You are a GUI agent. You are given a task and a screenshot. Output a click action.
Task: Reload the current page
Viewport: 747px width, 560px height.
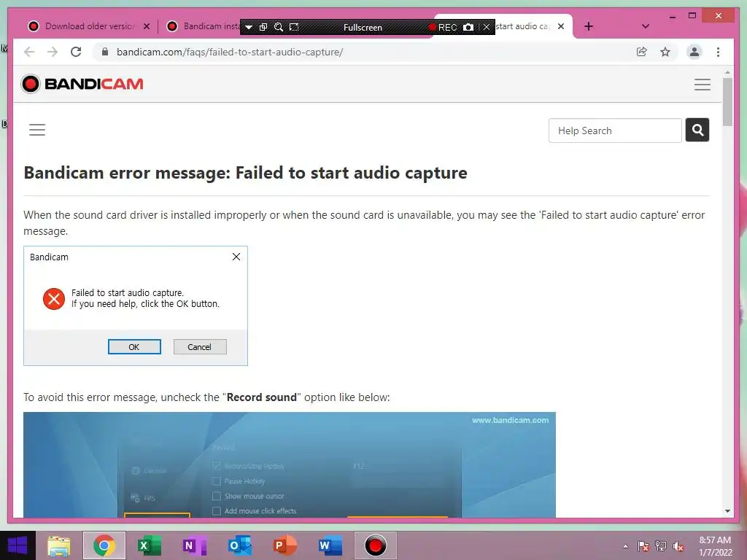coord(76,52)
